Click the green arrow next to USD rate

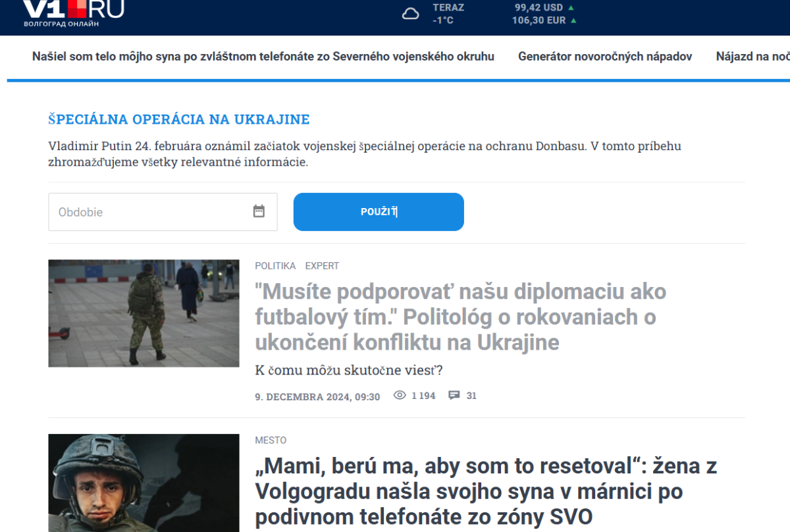[571, 8]
